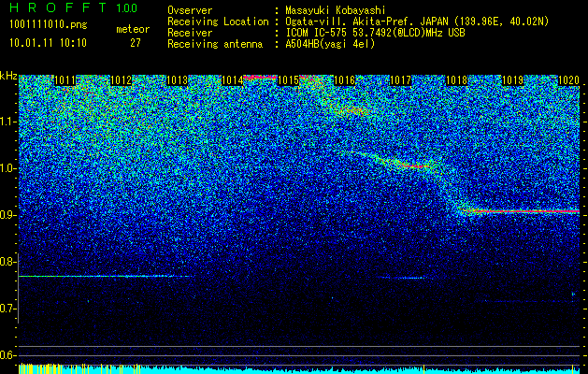Click the 1.0 frequency axis label
This screenshot has width=588, height=374.
pos(7,168)
